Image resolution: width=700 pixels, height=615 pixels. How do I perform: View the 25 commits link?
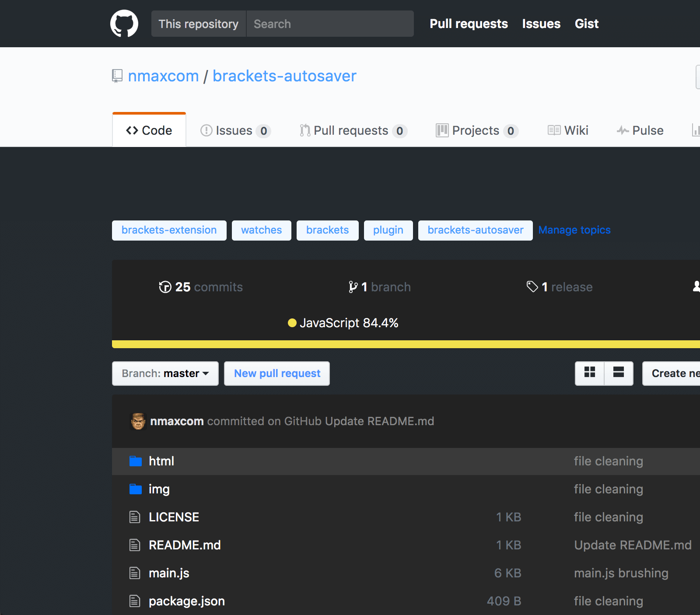coord(201,287)
